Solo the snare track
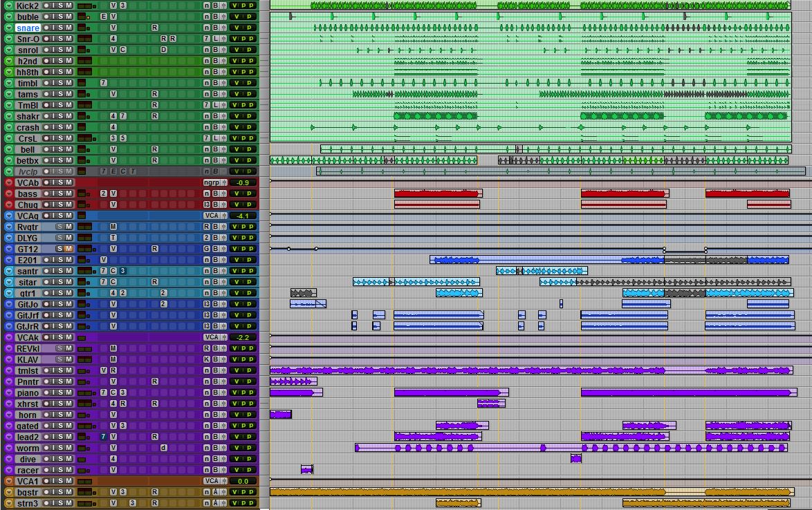This screenshot has width=812, height=510. tap(59, 28)
